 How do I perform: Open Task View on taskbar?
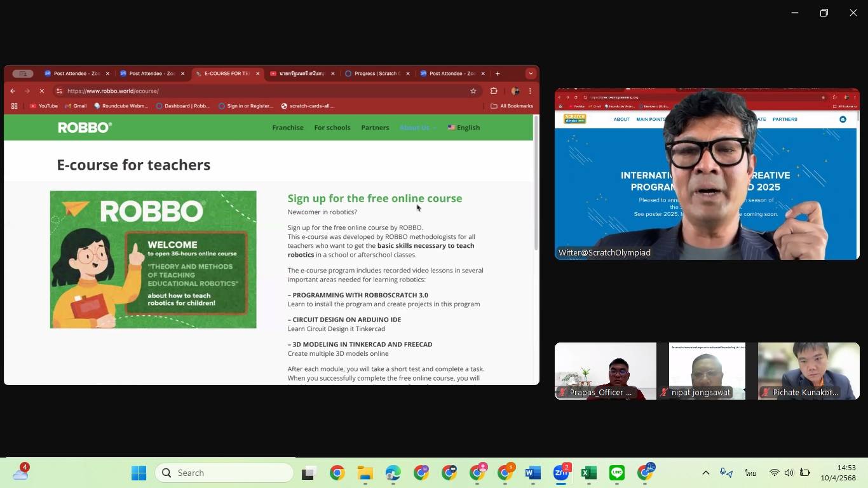pos(309,473)
